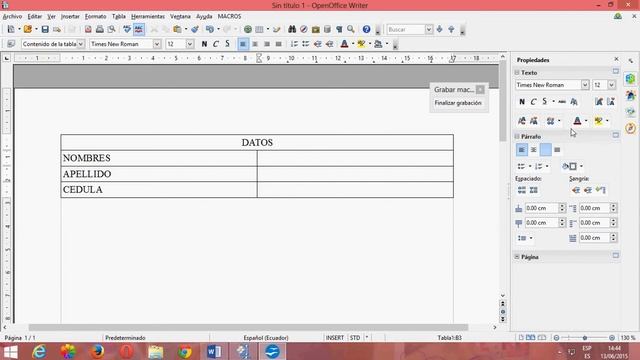Click Decrease Indent in formatting toolbar
640x360 pixels.
point(318,44)
